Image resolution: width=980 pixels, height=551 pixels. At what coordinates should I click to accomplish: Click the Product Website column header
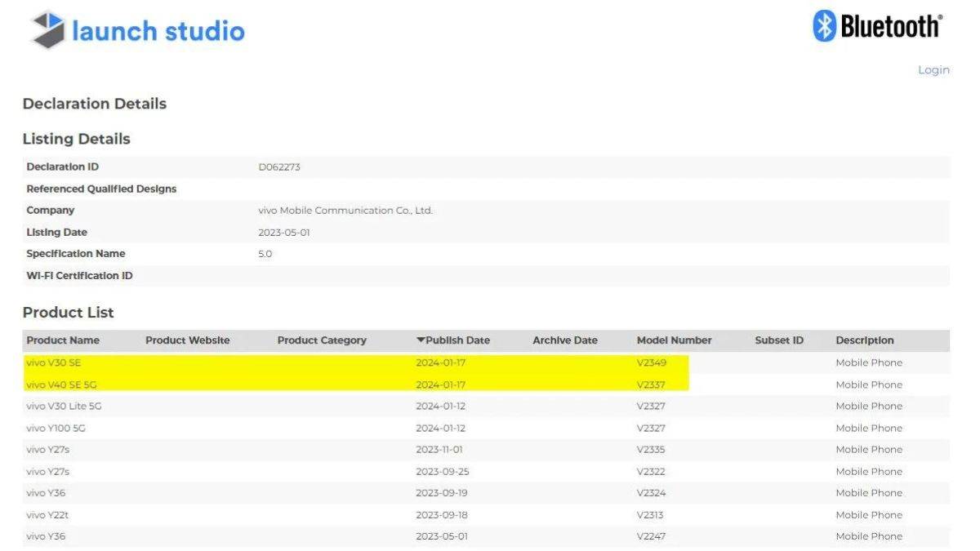tap(188, 340)
